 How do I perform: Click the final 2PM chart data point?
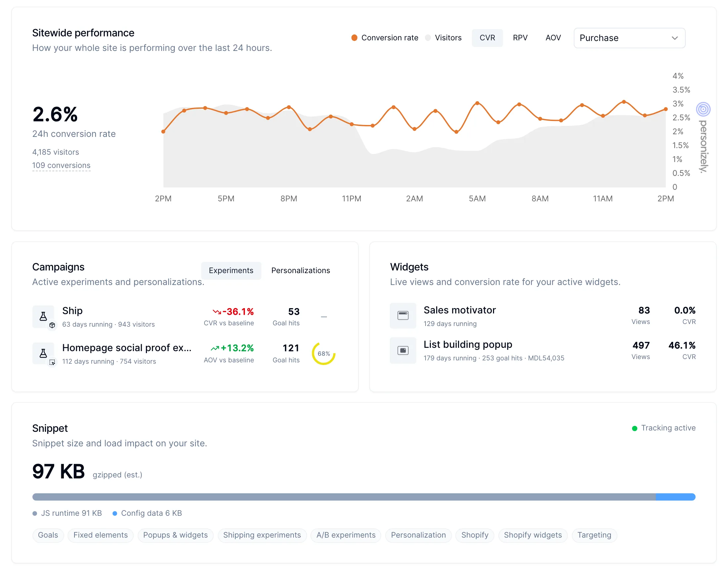click(x=665, y=109)
